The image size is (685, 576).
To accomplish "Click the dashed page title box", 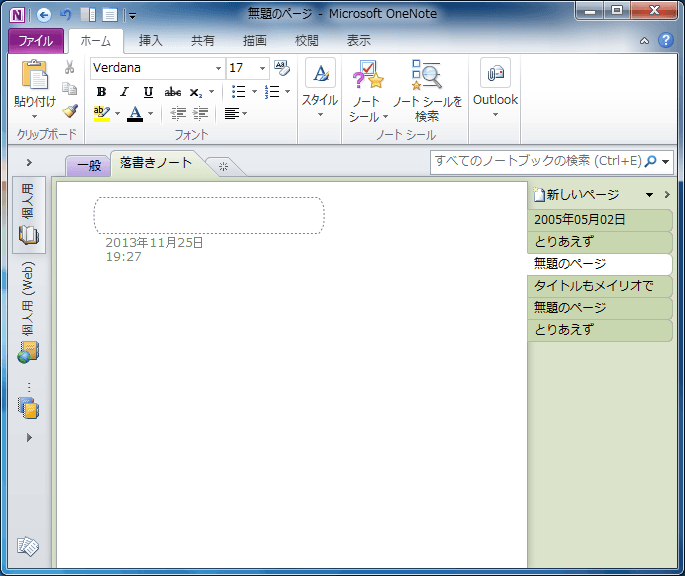I will tap(209, 215).
